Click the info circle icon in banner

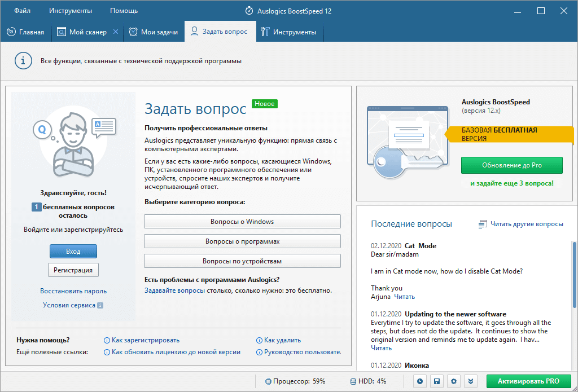tap(23, 60)
